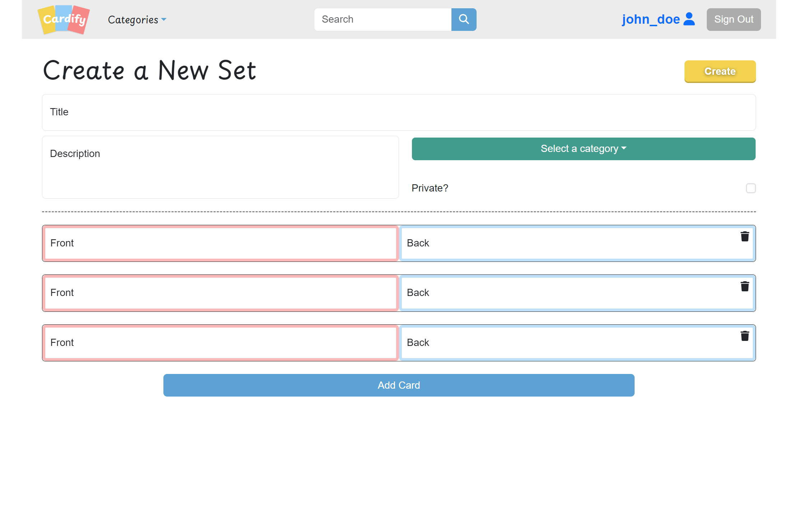Click the Sign Out button
798x532 pixels.
[734, 19]
